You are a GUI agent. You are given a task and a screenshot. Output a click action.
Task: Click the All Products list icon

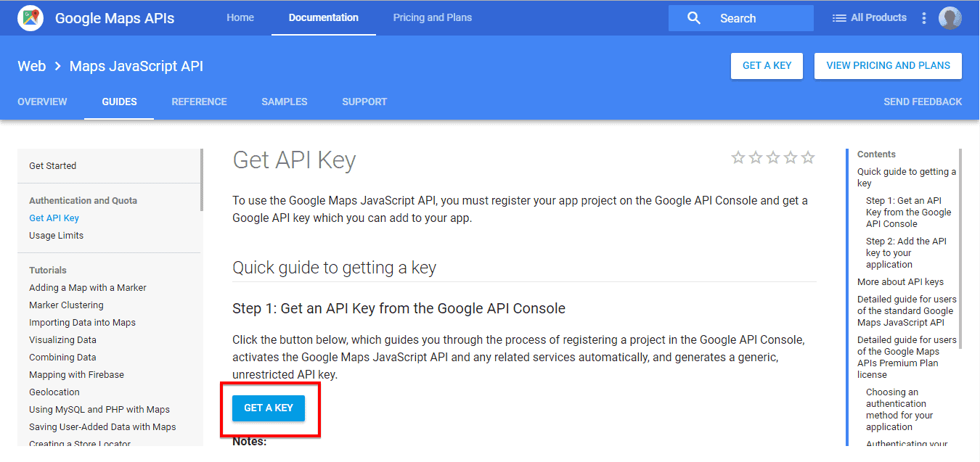click(x=839, y=18)
